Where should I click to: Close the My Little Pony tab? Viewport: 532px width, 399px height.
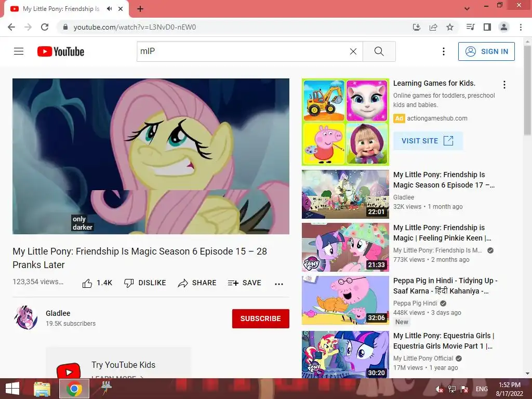(x=121, y=9)
